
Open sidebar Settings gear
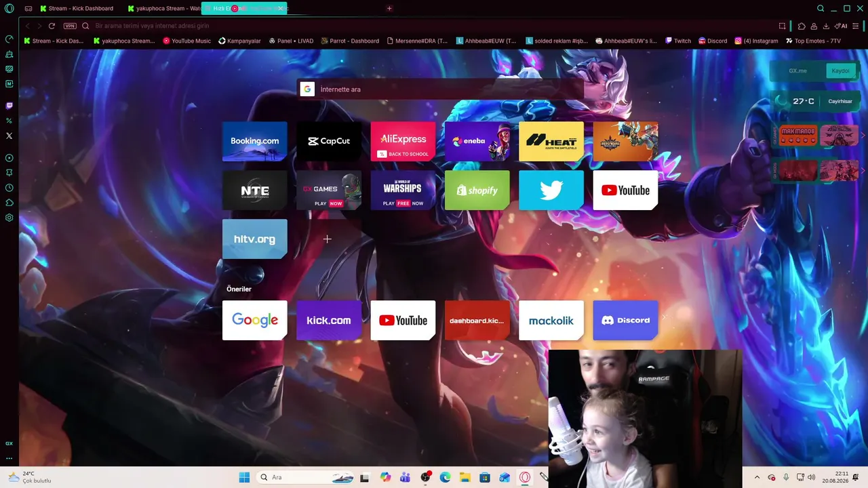click(9, 218)
